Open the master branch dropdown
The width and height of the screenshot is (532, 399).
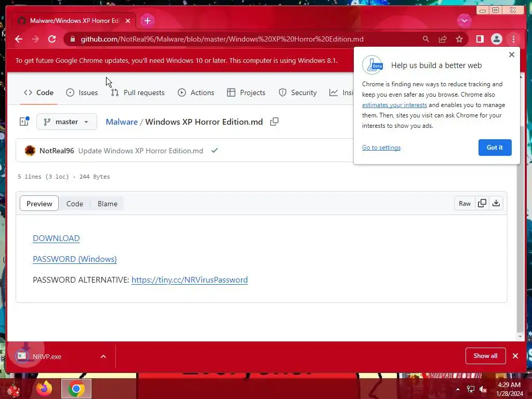(66, 122)
